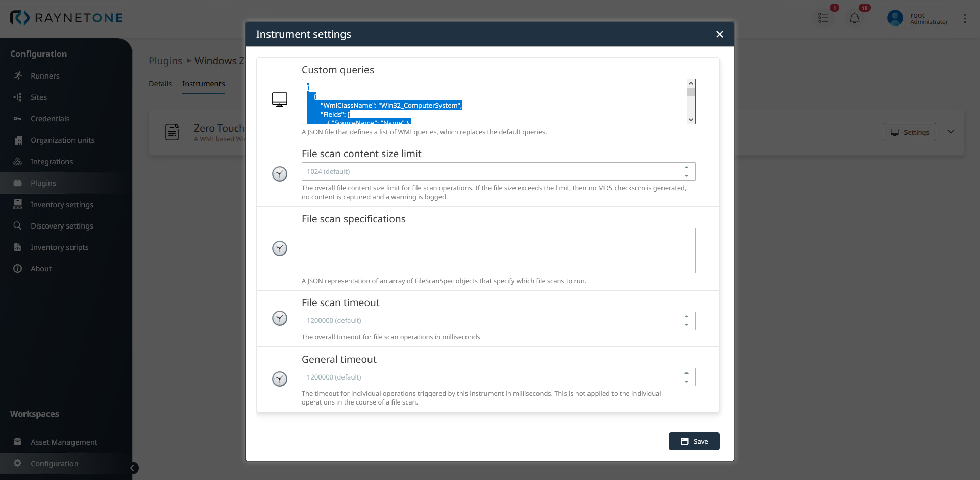Expand the Zero Touch instrument chevron
The height and width of the screenshot is (480, 980).
951,132
